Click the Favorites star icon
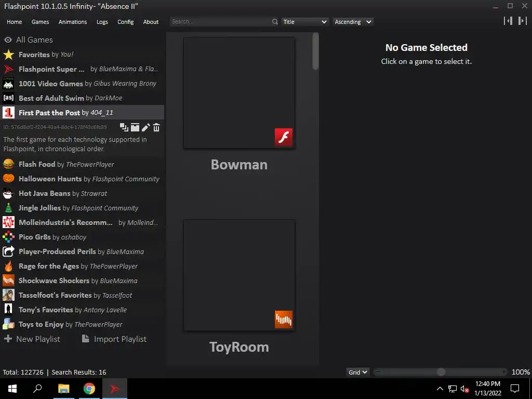Image resolution: width=532 pixels, height=399 pixels. point(8,54)
